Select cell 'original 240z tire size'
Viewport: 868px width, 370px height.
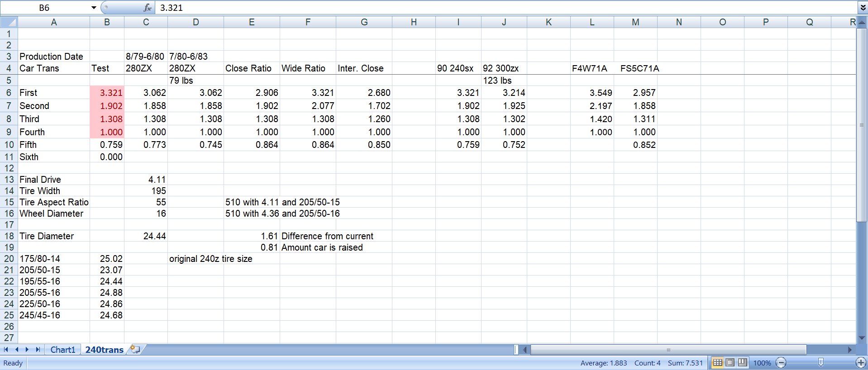(210, 259)
